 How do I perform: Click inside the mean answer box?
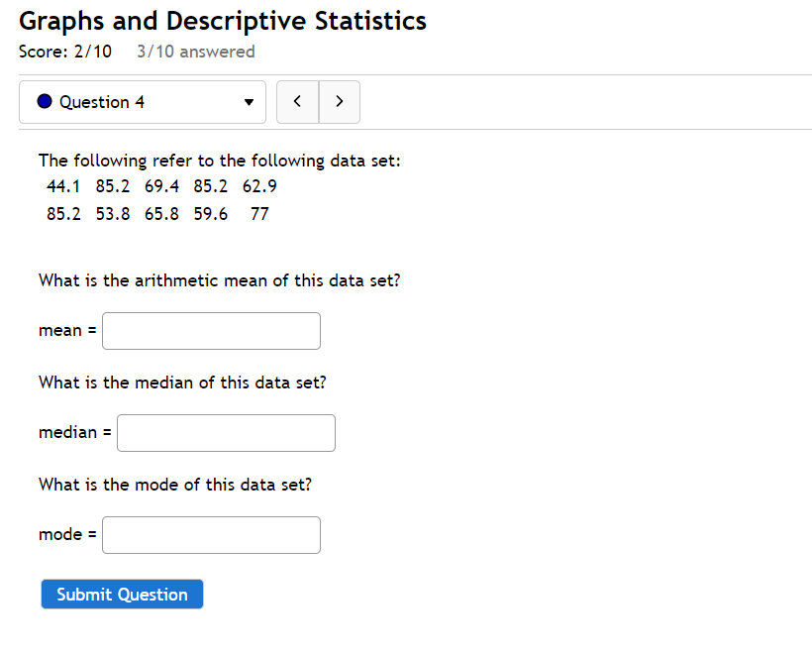click(x=211, y=330)
